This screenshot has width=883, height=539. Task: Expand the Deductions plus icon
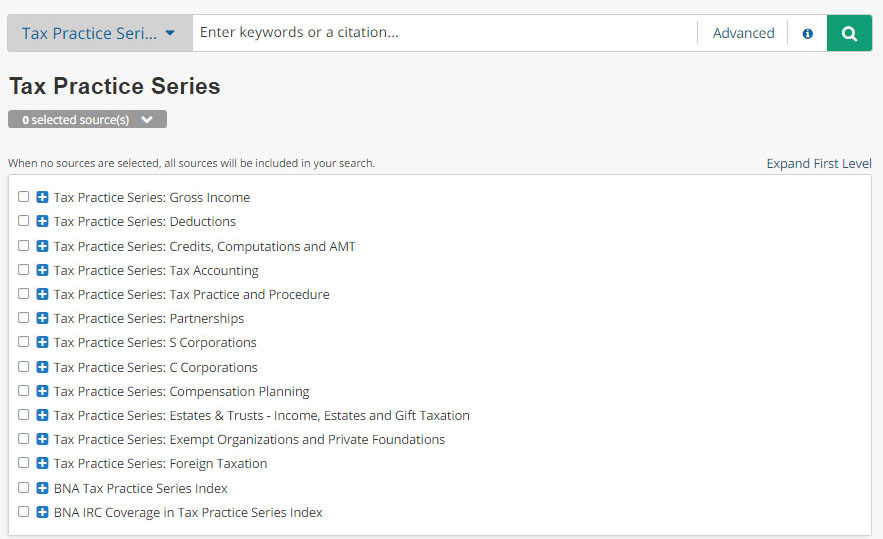tap(42, 221)
